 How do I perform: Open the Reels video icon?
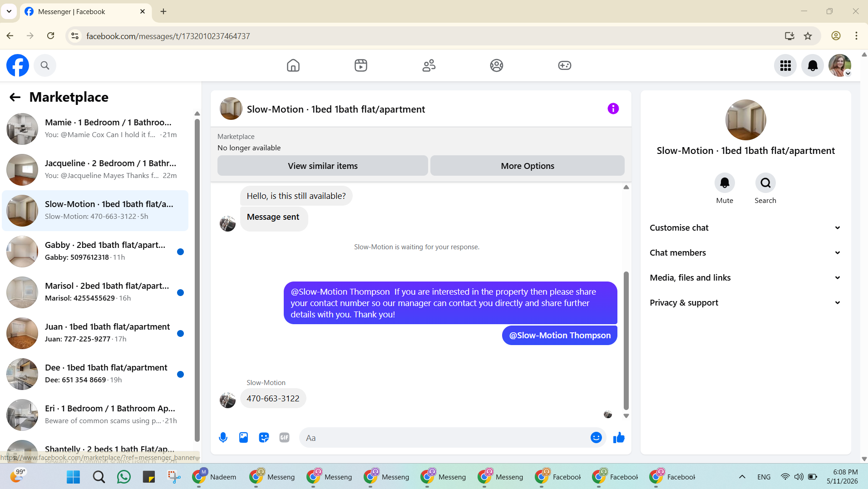tap(361, 65)
